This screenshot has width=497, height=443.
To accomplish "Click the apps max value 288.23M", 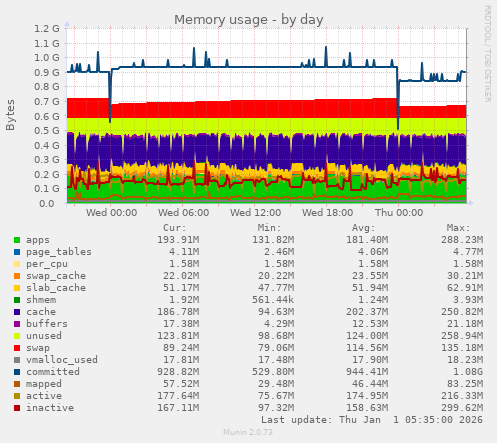I will point(462,240).
